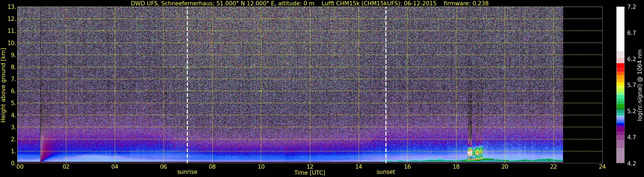Click the time axis tick '04'
The height and width of the screenshot is (177, 644).
coord(115,167)
